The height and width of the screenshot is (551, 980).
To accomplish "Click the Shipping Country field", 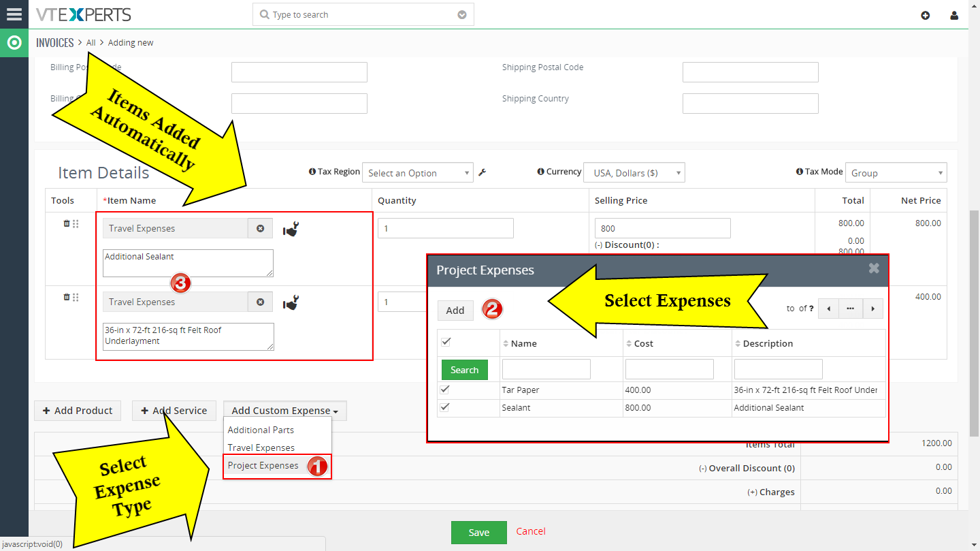I will pos(751,104).
